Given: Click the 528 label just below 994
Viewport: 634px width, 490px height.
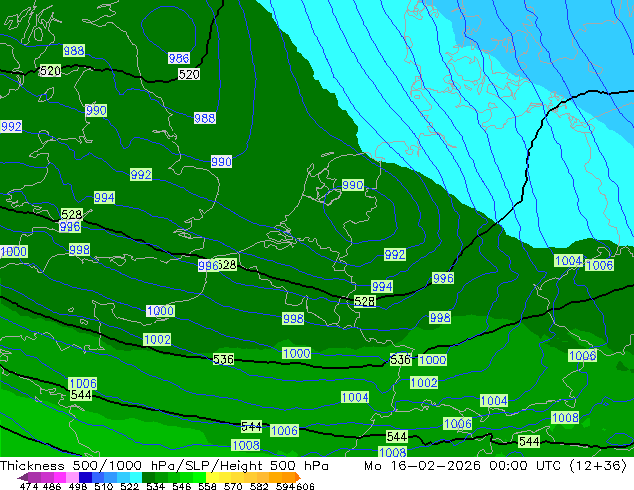Looking at the screenshot, I should pyautogui.click(x=365, y=301).
